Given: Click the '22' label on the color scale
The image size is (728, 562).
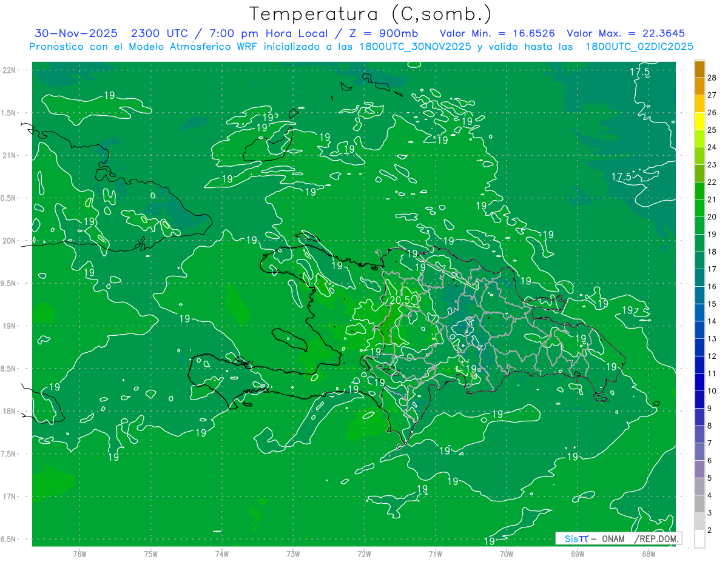Looking at the screenshot, I should coord(712,182).
